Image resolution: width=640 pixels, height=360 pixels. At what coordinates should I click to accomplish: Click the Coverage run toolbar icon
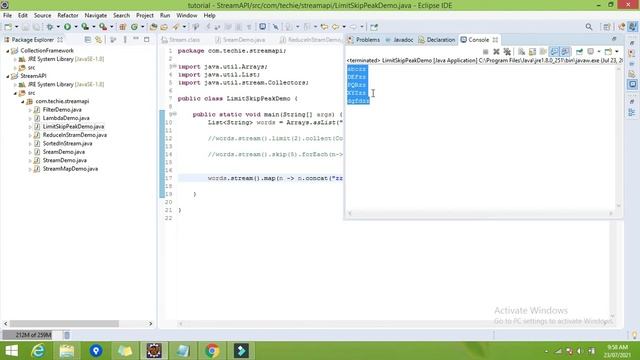coord(85,27)
